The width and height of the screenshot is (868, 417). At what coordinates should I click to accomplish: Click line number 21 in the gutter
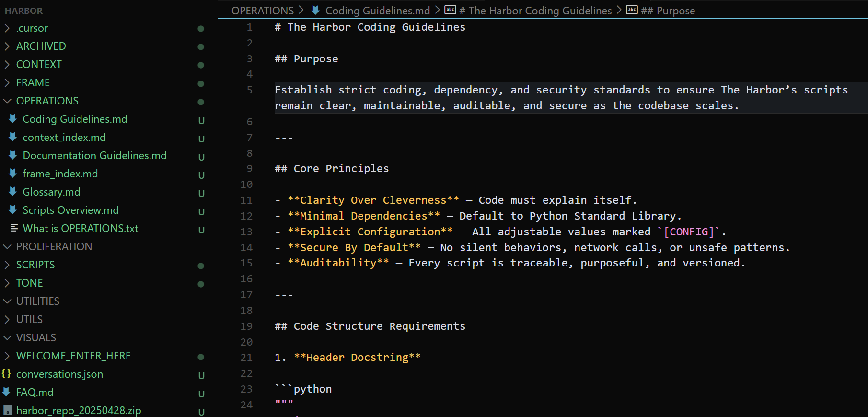[x=246, y=358]
